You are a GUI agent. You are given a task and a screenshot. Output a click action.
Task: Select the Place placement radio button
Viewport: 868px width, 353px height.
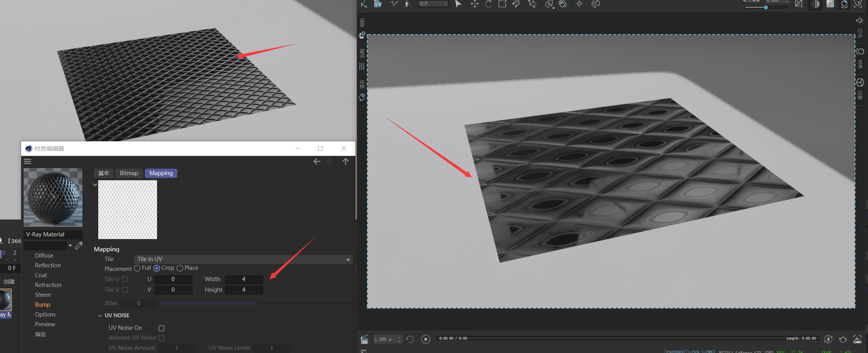pos(180,268)
